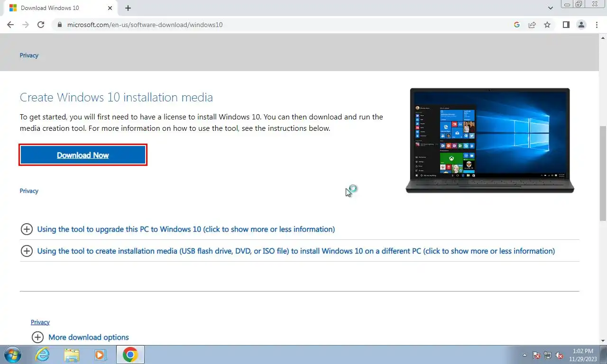Launch Internet Explorer from taskbar

pyautogui.click(x=42, y=355)
